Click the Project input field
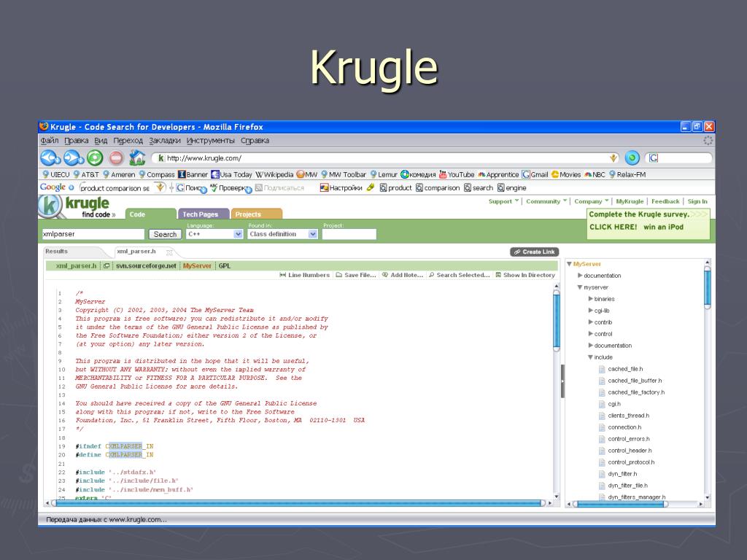747x560 pixels. pyautogui.click(x=349, y=234)
